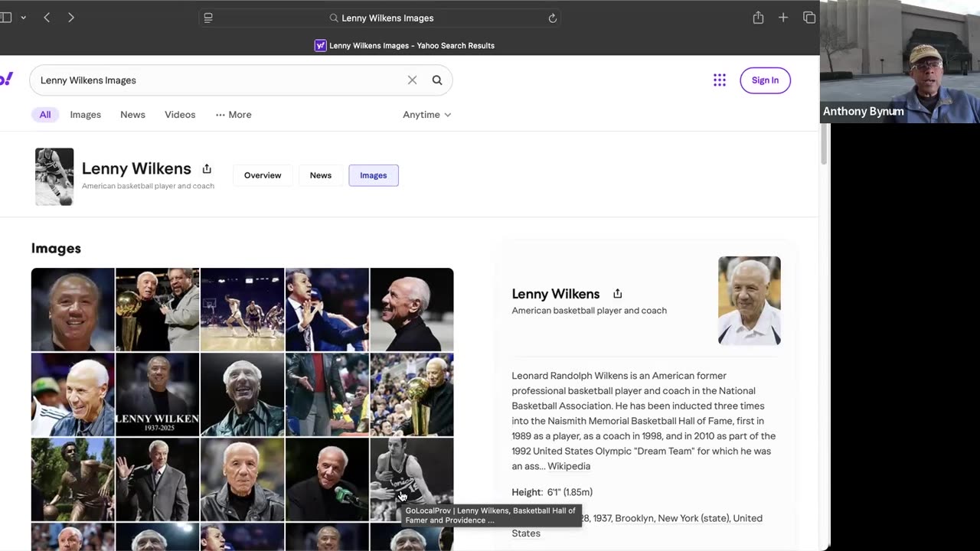Open the Wikipedia link in the biography
The width and height of the screenshot is (980, 551).
(569, 466)
